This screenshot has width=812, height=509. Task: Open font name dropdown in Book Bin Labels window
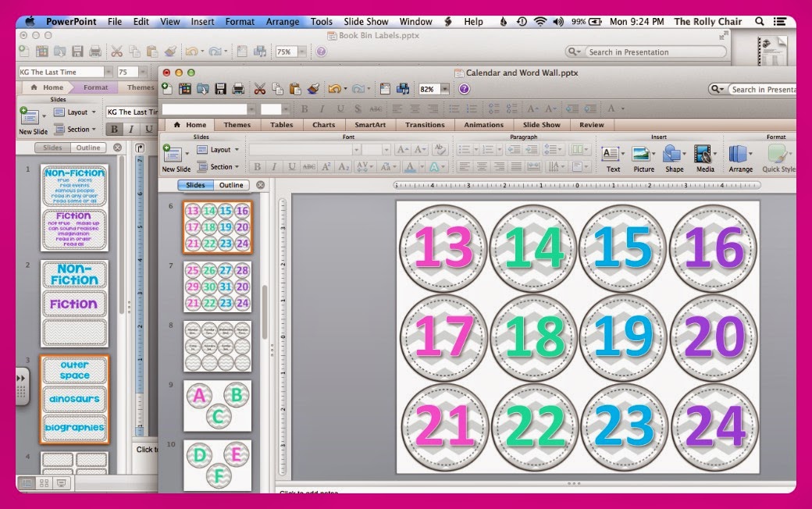(x=109, y=72)
